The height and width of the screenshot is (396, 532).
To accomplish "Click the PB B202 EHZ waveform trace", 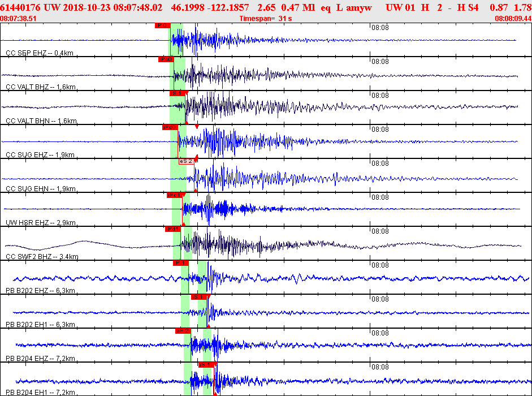I will point(271,278).
